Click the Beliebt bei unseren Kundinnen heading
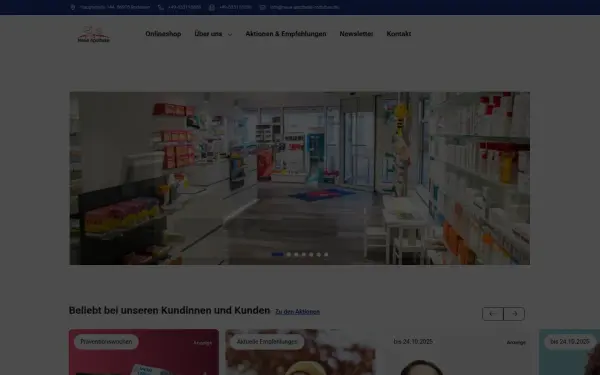The height and width of the screenshot is (375, 600). point(170,310)
